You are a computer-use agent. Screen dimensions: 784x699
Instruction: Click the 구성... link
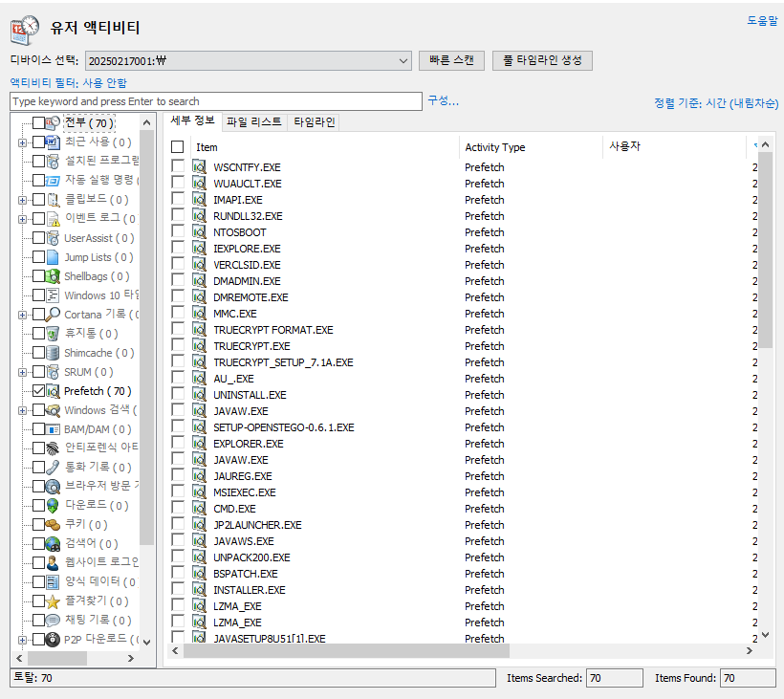(x=443, y=100)
